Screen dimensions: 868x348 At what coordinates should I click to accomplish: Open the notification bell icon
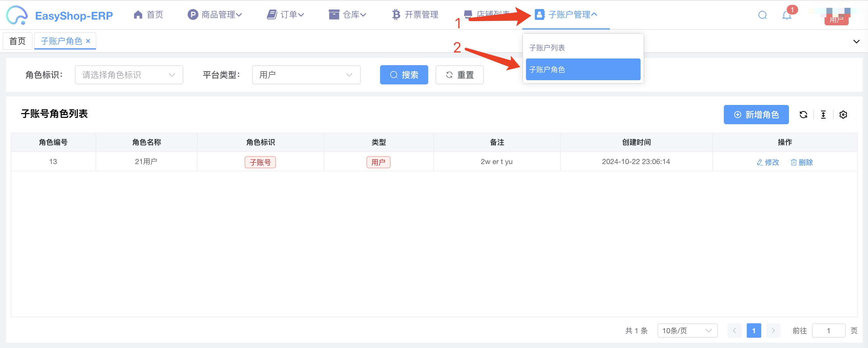(x=787, y=15)
